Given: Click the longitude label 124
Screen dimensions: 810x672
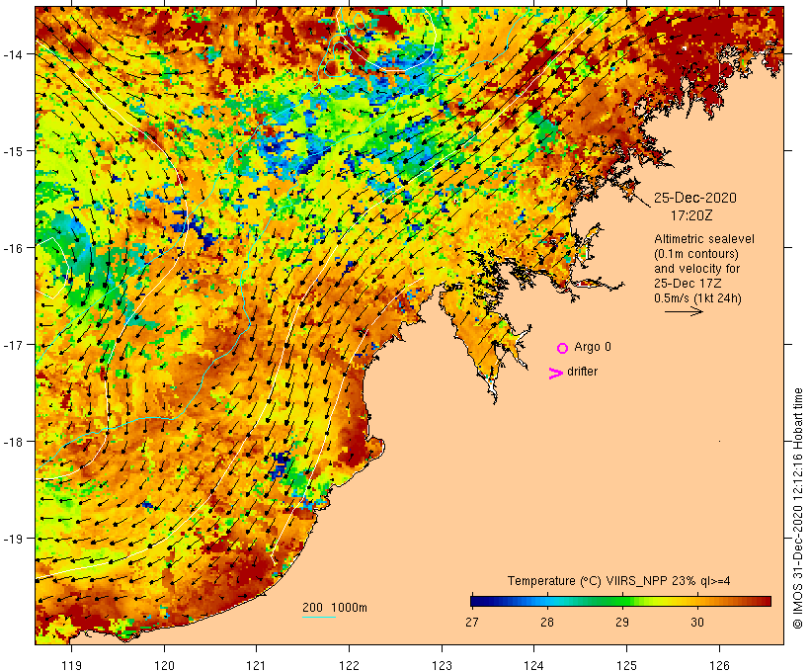Looking at the screenshot, I should click(x=534, y=665).
